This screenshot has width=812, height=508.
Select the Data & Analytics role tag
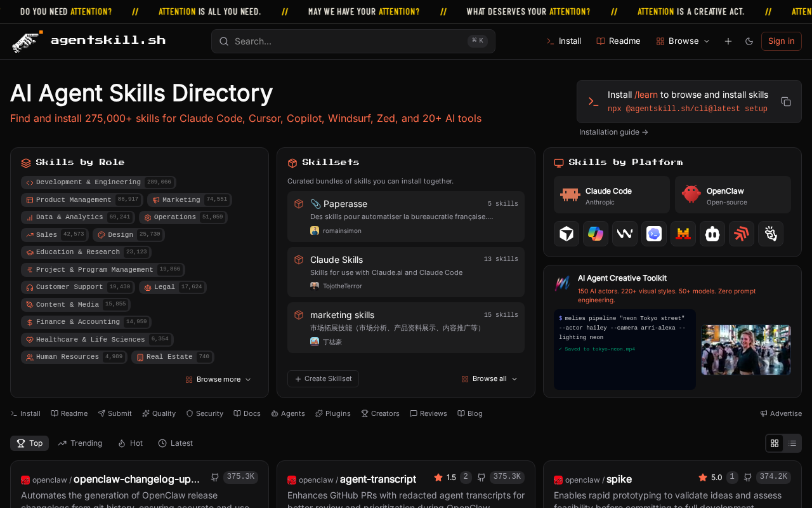tap(78, 217)
